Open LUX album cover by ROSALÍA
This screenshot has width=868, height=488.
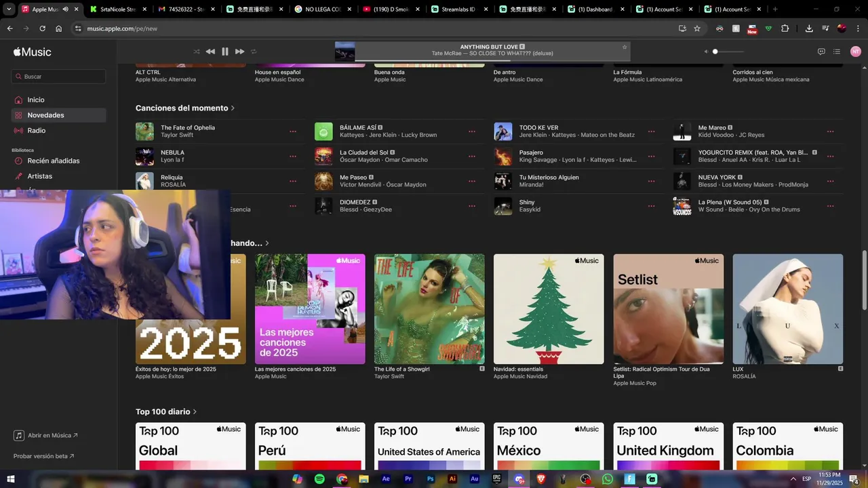pos(788,309)
